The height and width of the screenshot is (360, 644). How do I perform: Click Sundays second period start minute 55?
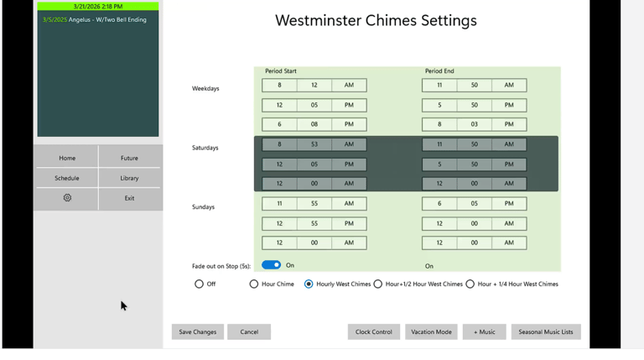[x=314, y=223]
